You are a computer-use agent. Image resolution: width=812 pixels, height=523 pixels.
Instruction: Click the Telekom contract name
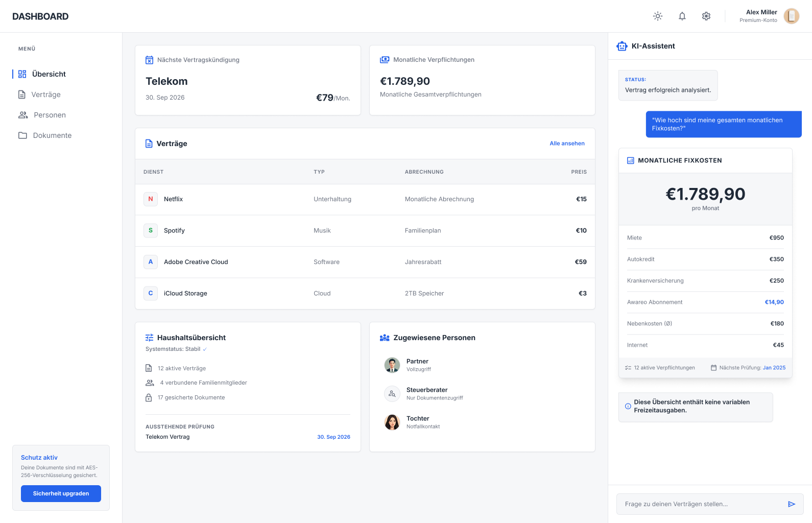pyautogui.click(x=166, y=81)
